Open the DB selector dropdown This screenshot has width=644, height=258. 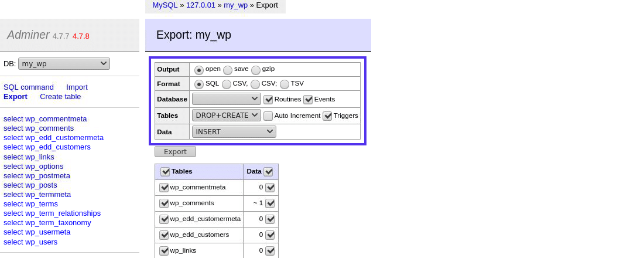point(64,63)
